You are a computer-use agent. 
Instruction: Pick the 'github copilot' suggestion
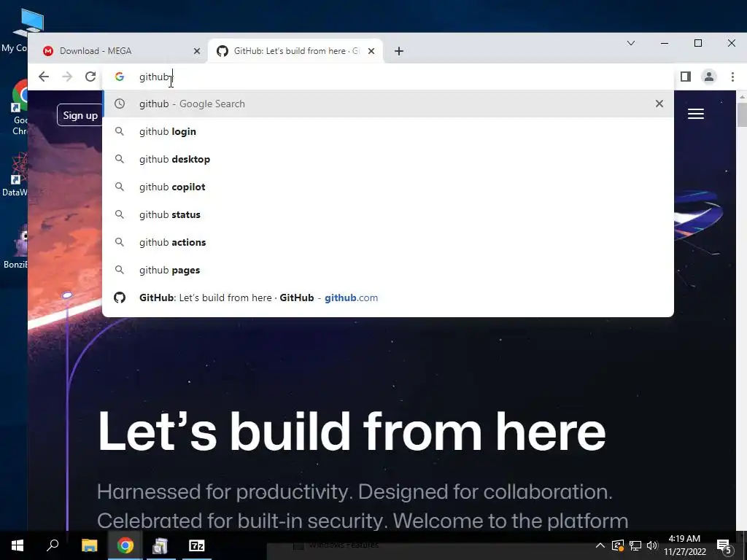pos(388,187)
